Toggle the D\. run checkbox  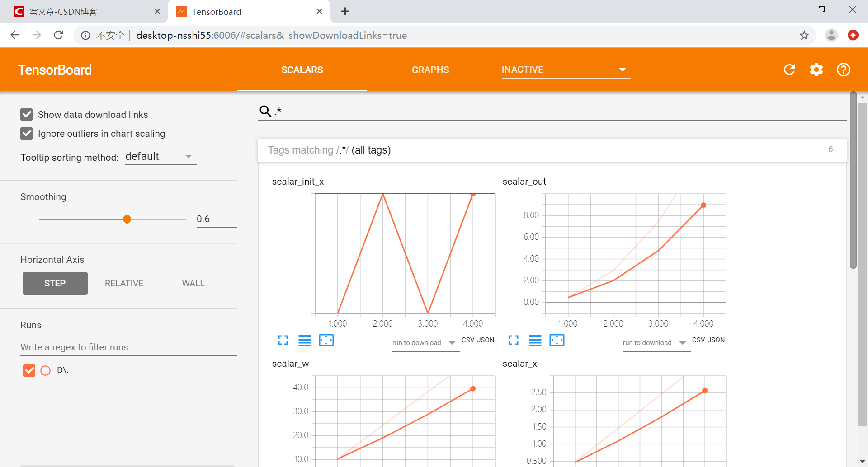tap(29, 370)
